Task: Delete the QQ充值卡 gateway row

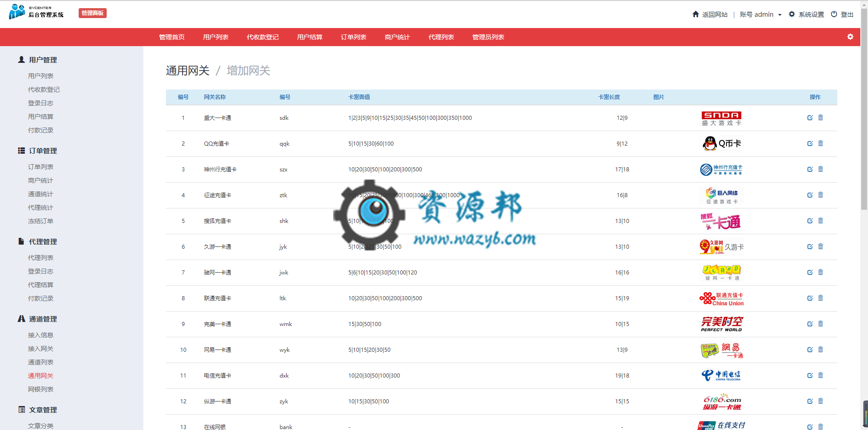Action: pos(821,143)
